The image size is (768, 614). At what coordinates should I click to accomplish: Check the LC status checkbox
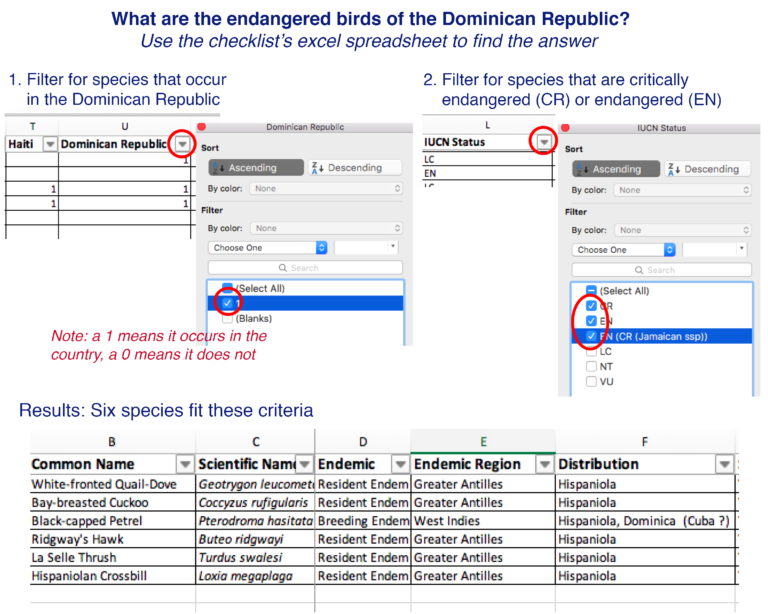point(592,351)
